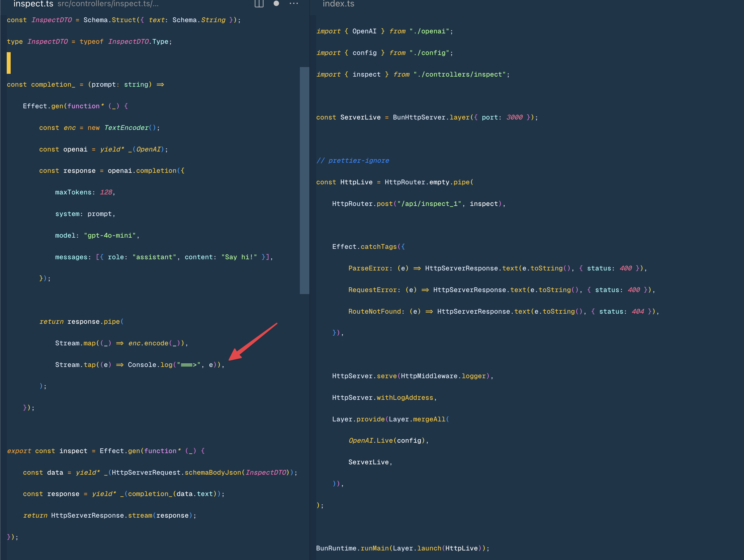Switch to the index.ts tab

[338, 4]
